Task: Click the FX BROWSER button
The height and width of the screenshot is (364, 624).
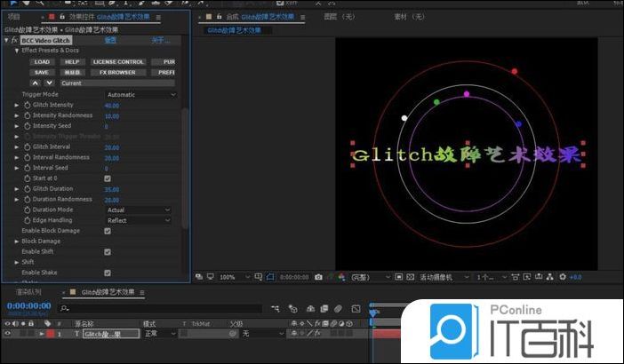Action: pos(117,72)
